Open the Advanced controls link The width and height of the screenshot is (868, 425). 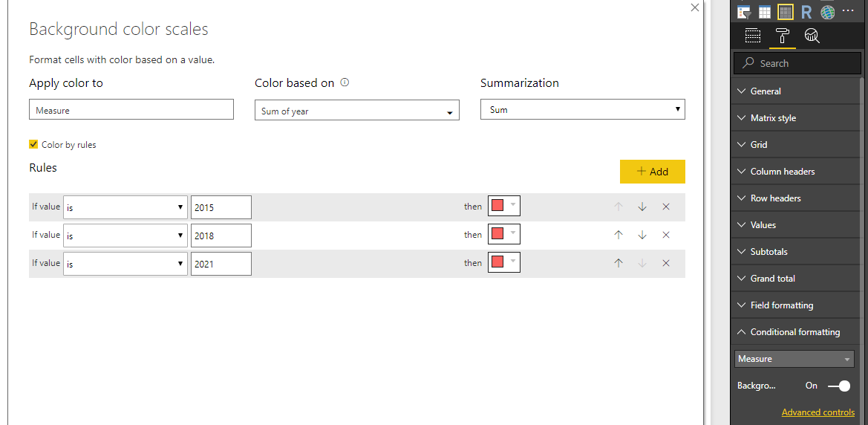coord(818,412)
